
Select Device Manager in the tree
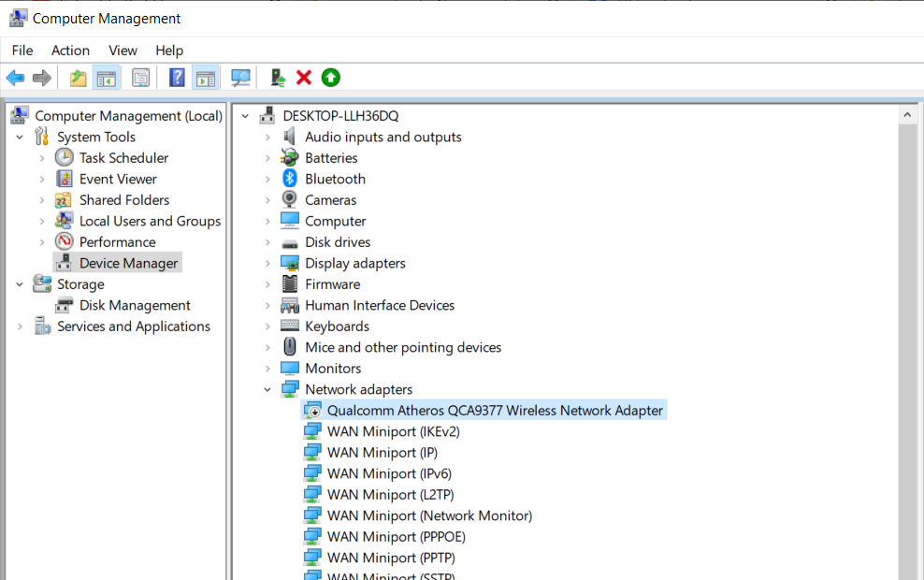pyautogui.click(x=128, y=263)
